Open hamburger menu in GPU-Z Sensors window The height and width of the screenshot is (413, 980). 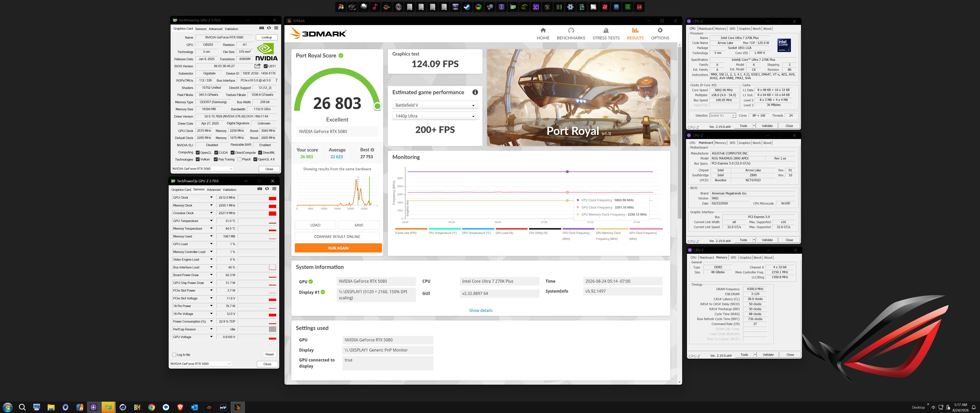click(x=274, y=189)
